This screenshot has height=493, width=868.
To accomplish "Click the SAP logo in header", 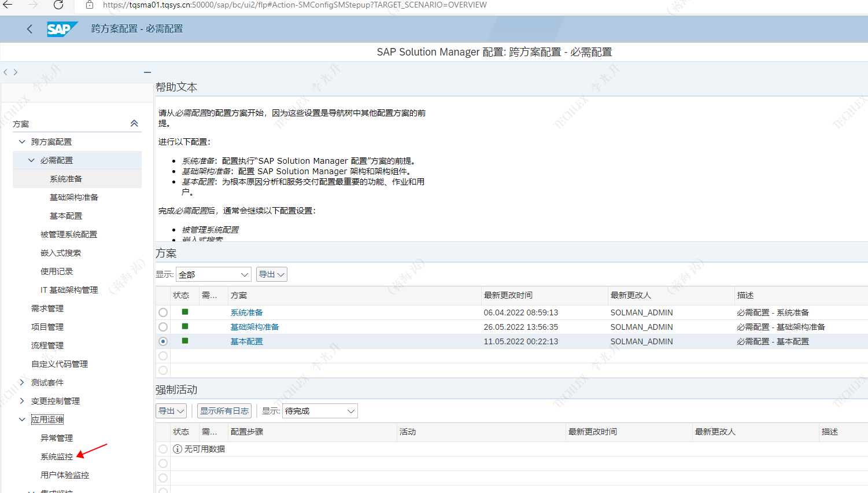I will coord(62,29).
